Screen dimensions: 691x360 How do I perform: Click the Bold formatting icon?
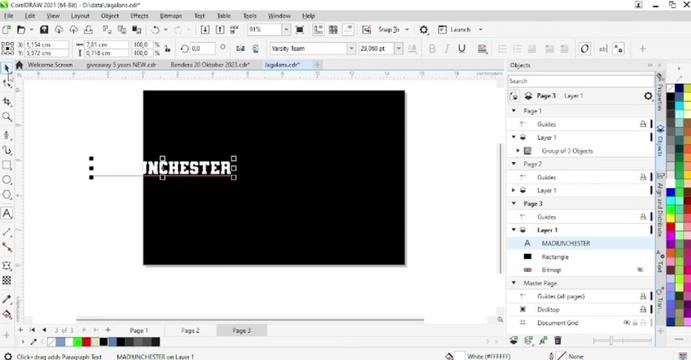pyautogui.click(x=432, y=48)
